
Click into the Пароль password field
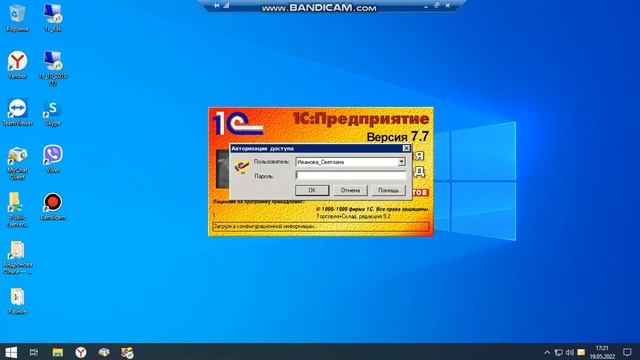pos(351,176)
